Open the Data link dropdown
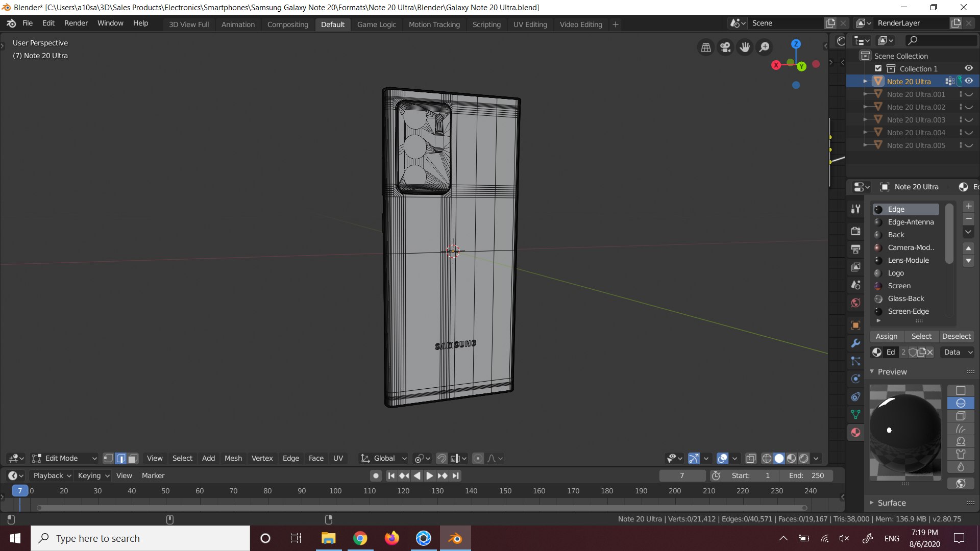 [x=958, y=352]
